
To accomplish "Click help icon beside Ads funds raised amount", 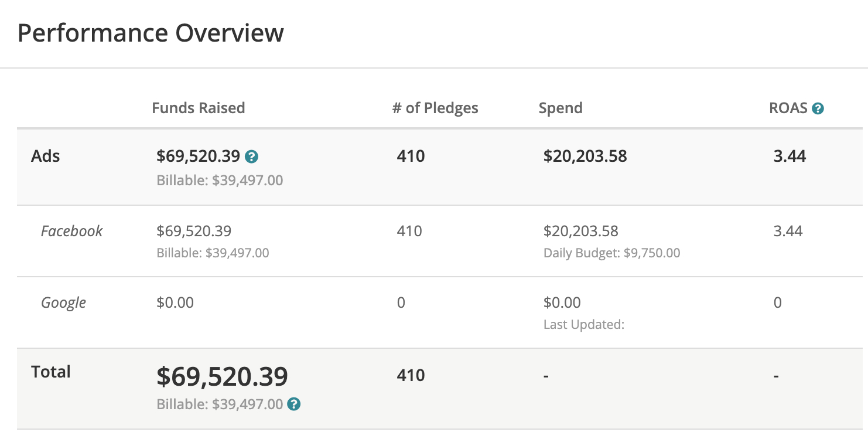I will (x=252, y=157).
